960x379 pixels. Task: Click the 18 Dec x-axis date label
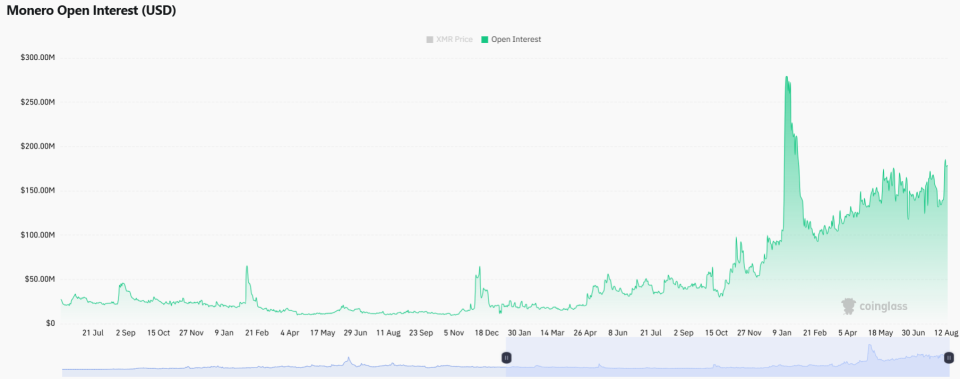(x=487, y=333)
